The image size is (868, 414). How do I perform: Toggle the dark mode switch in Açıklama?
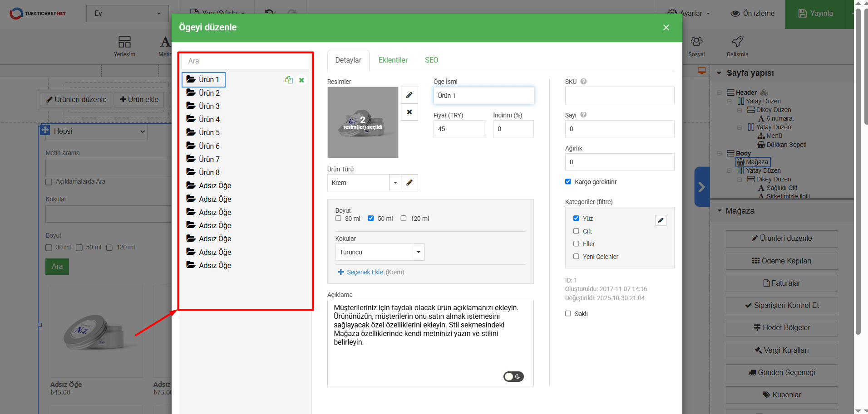click(513, 376)
